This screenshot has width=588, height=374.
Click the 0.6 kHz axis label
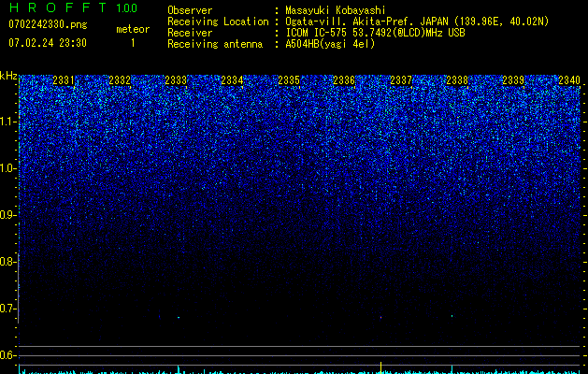(8, 355)
